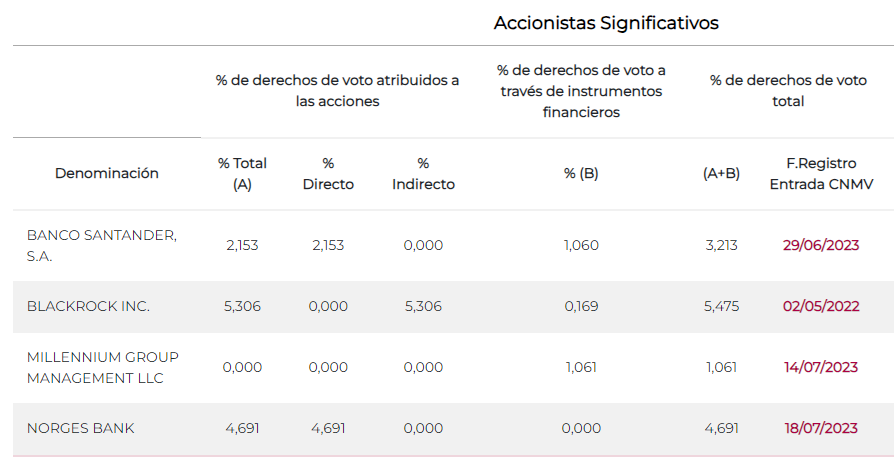Select the Denominación column header
The width and height of the screenshot is (894, 458).
tap(107, 173)
